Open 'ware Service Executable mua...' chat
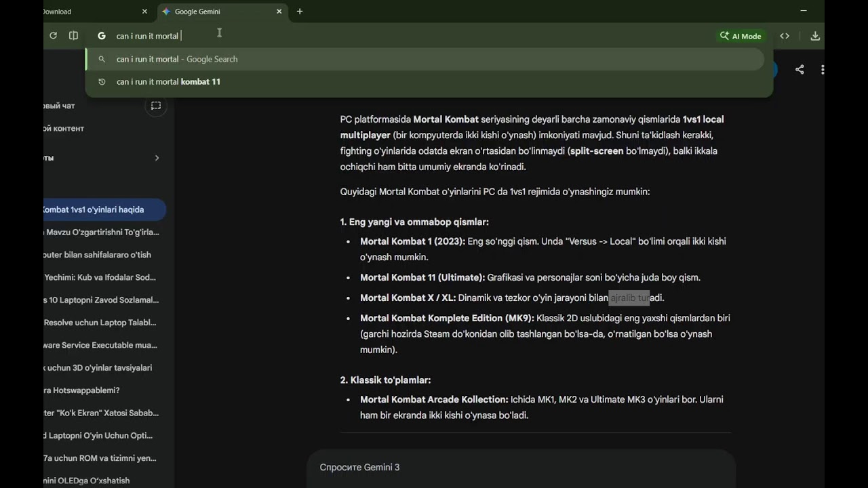 [104, 345]
